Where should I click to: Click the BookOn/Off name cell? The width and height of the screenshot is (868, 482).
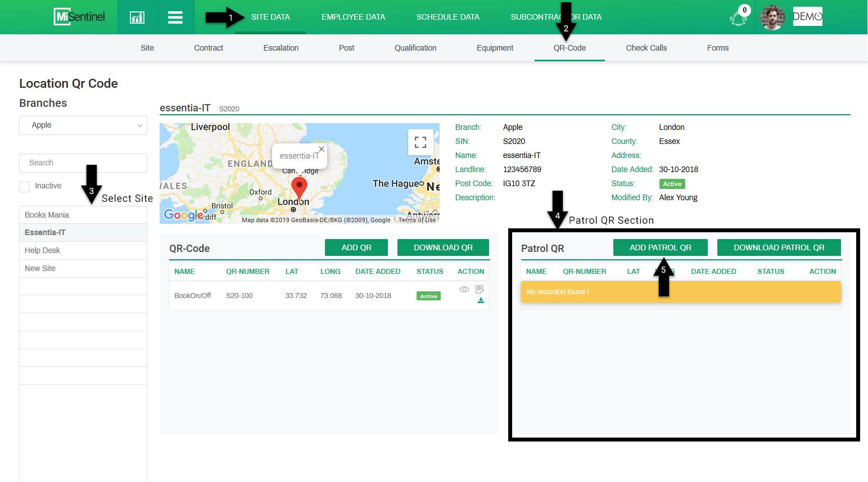pos(193,296)
